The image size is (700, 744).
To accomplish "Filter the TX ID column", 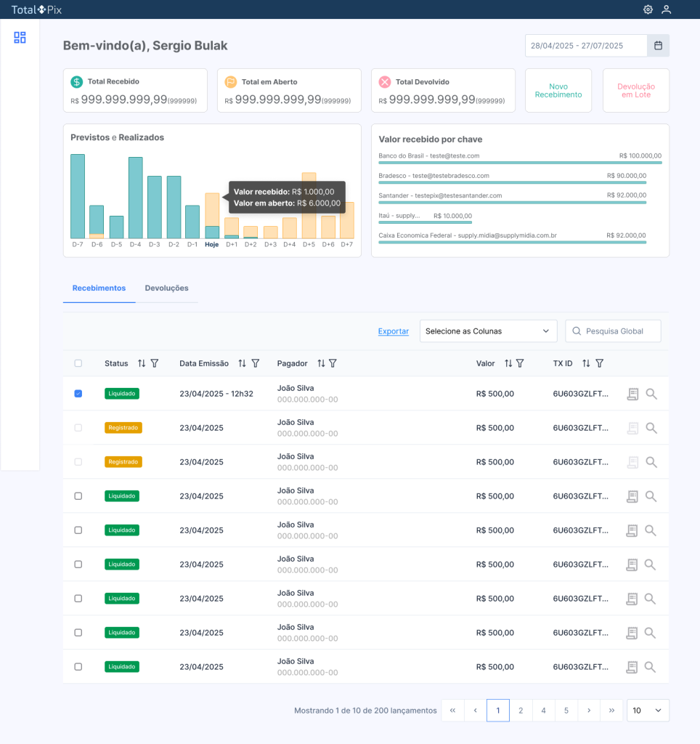I will 599,363.
